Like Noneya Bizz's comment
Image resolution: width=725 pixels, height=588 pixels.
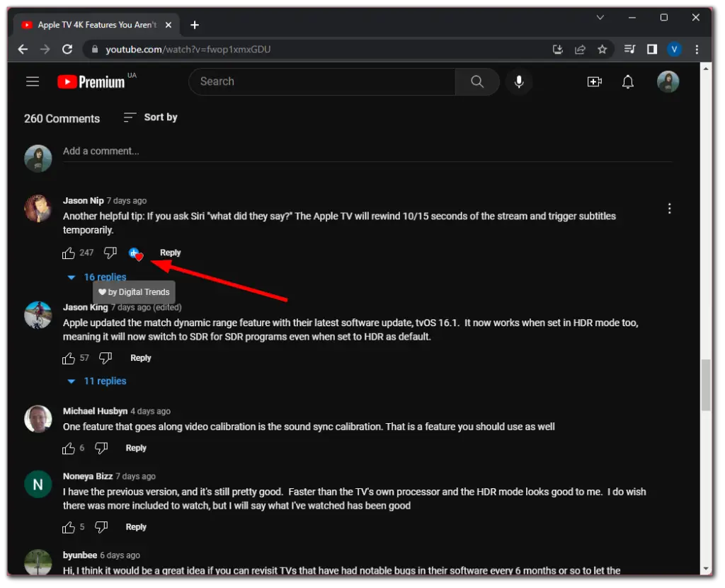(x=68, y=526)
